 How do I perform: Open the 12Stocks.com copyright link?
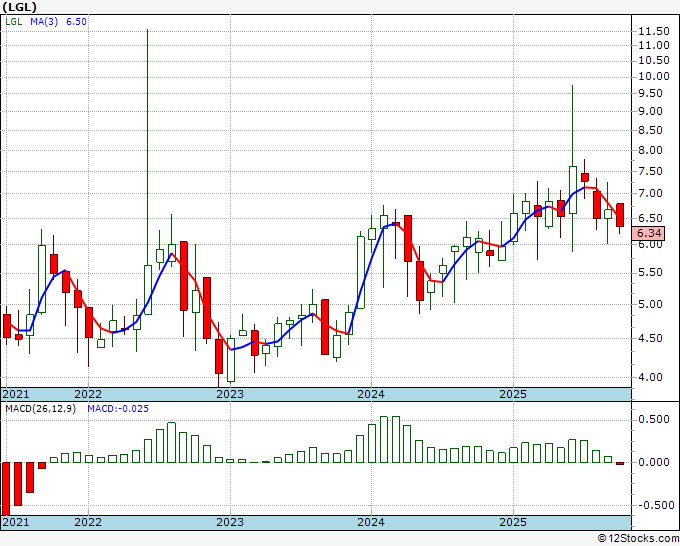638,539
